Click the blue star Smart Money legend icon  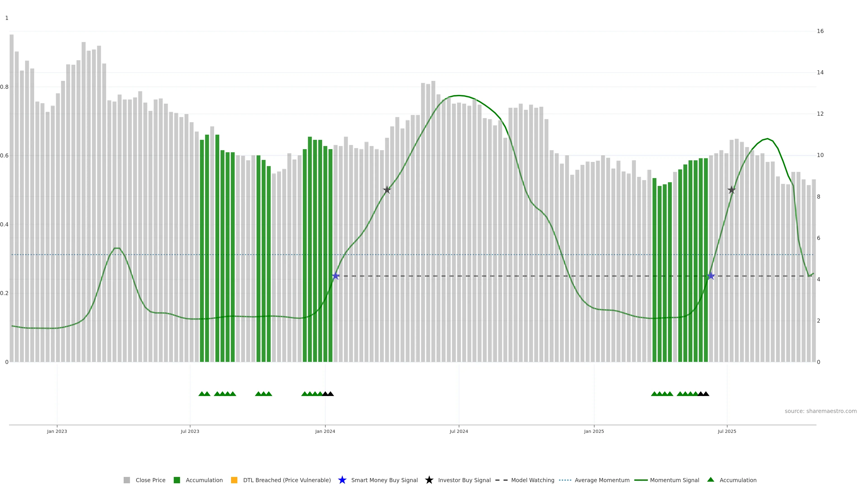(x=342, y=480)
